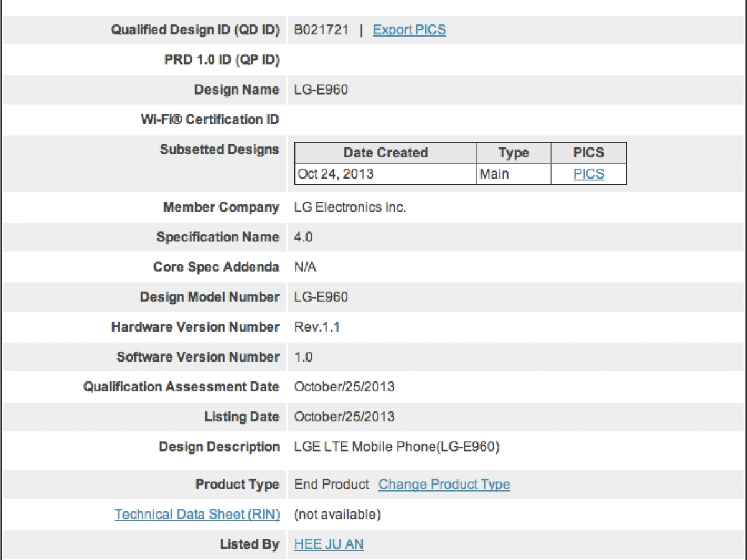This screenshot has width=747, height=560.
Task: Click the Core Spec Addenda N/A value
Action: pos(305,267)
